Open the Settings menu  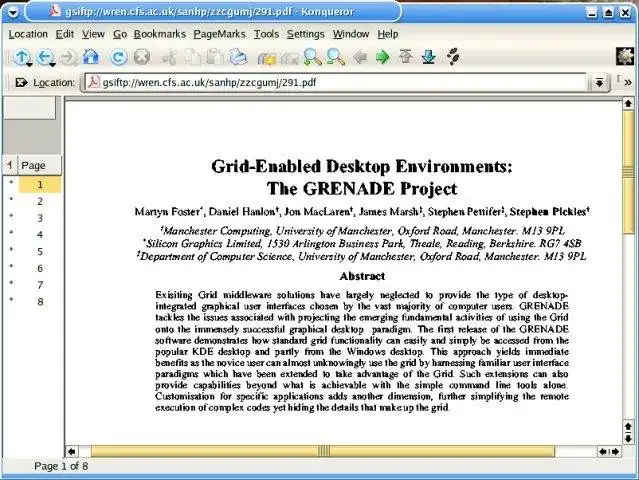(x=306, y=34)
